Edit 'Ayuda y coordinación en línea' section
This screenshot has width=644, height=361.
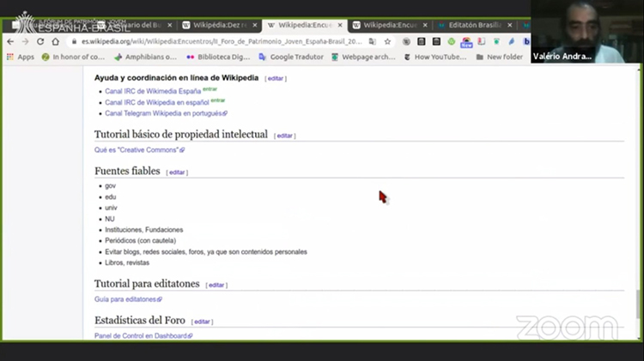[x=276, y=78]
